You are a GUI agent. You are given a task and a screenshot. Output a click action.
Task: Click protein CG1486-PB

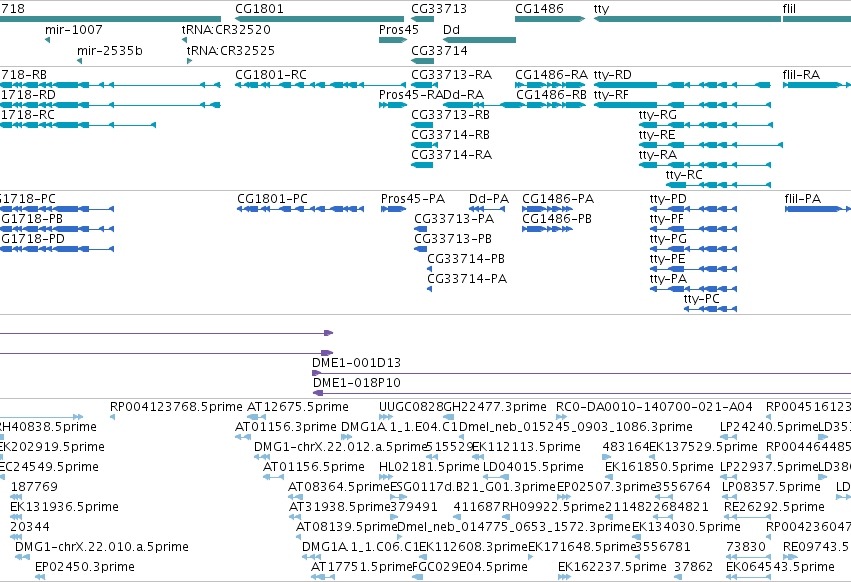547,229
